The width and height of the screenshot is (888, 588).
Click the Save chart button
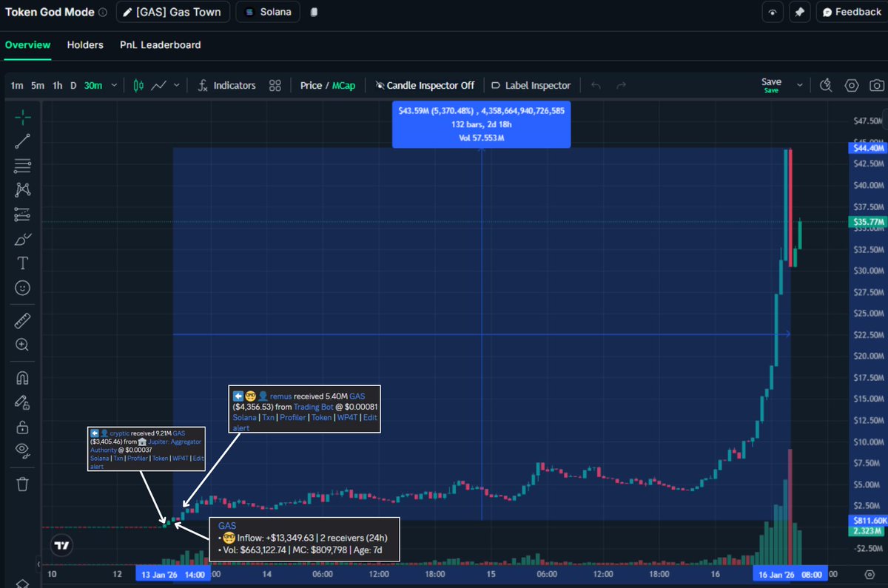click(771, 85)
